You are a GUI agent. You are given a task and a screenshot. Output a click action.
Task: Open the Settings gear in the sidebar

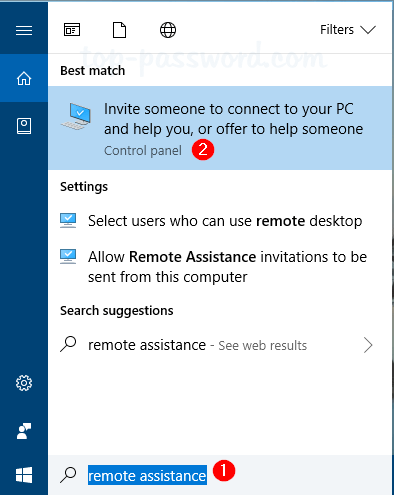tap(24, 383)
